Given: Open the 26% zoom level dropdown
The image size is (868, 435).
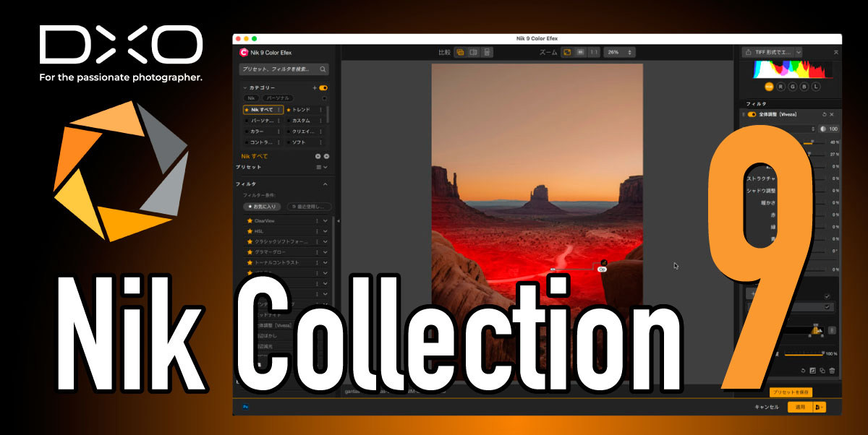Looking at the screenshot, I should point(620,52).
